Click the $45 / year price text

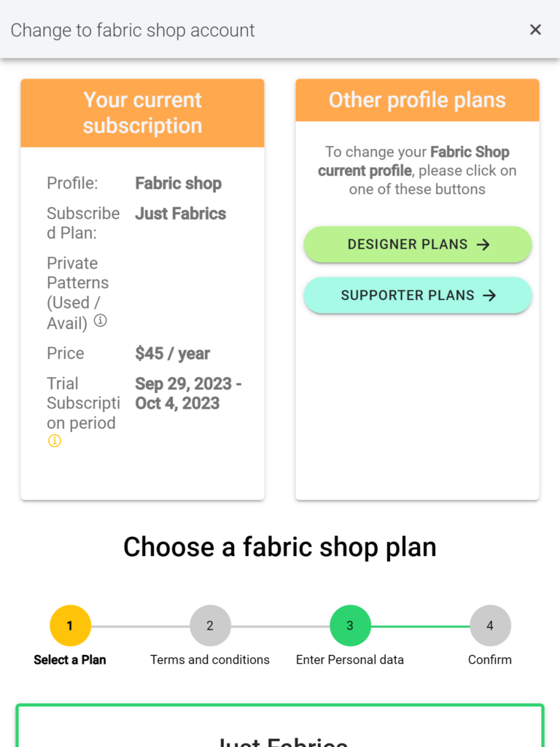172,354
